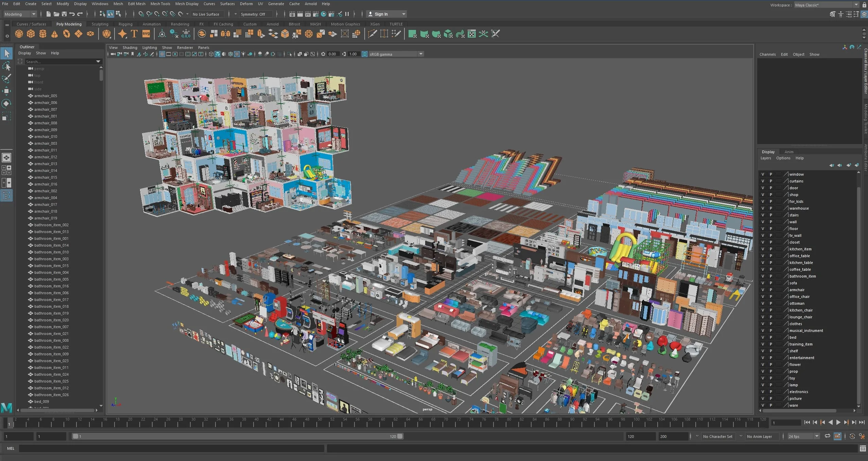This screenshot has height=461, width=868.
Task: Toggle visibility V of curtains layer
Action: coord(763,181)
